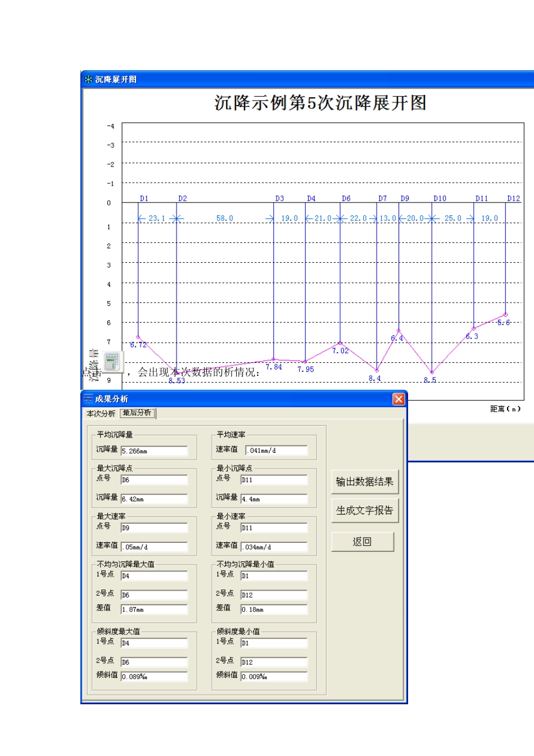
Task: Click the 7.84 settlement value at D3
Action: [274, 367]
